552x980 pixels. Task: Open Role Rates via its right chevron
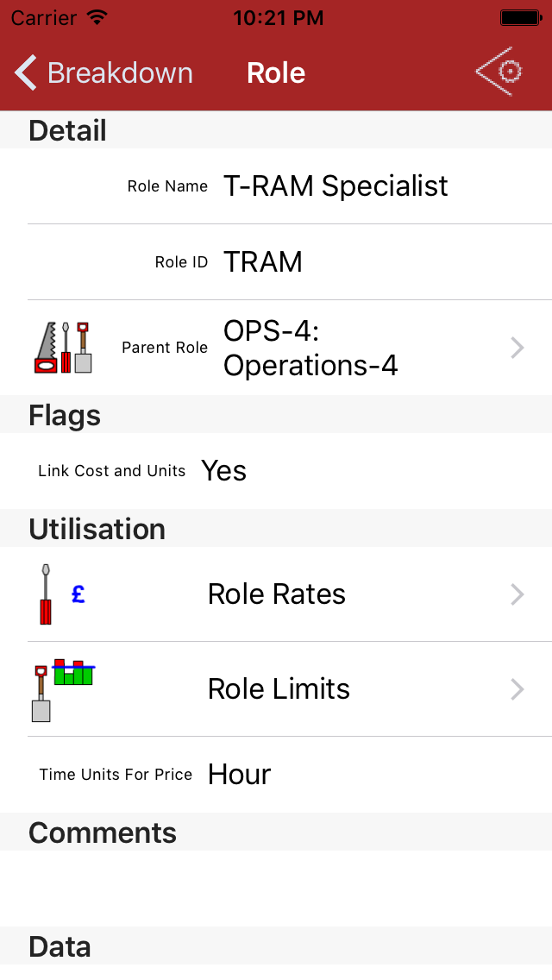[517, 594]
